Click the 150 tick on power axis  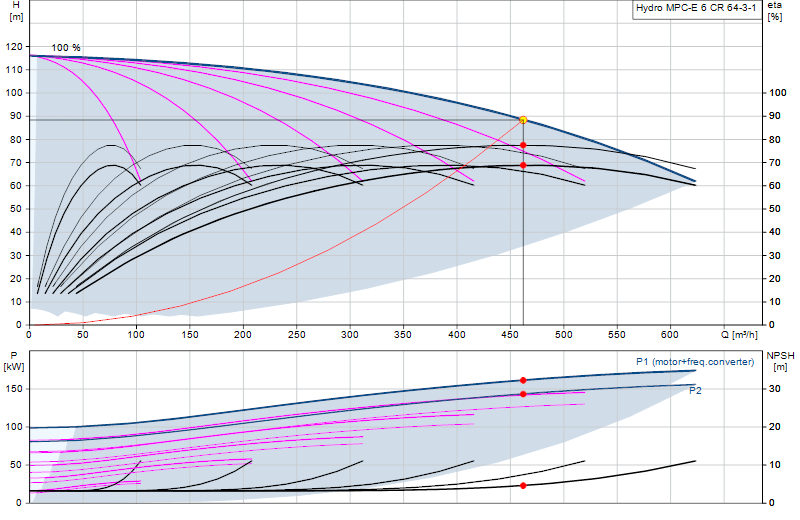pos(14,389)
